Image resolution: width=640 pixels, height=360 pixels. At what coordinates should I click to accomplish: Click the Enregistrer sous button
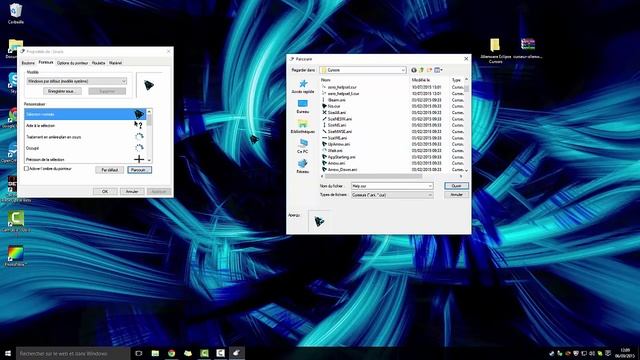point(62,91)
